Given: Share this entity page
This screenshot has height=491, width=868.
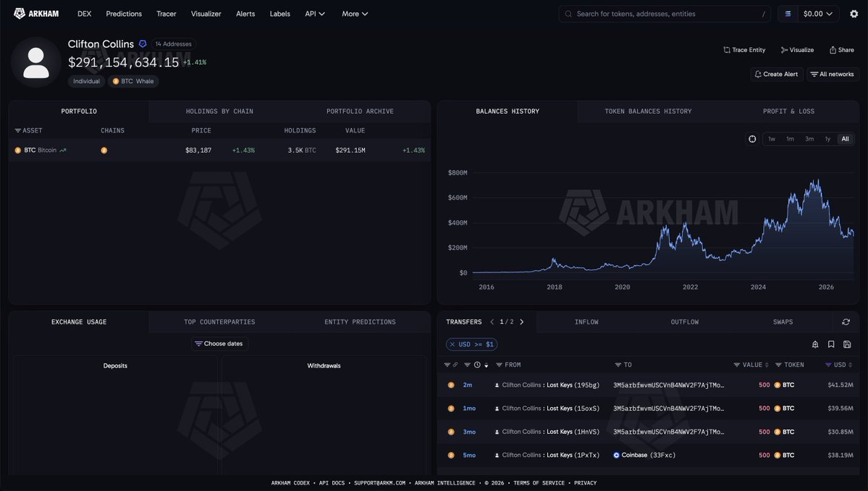Looking at the screenshot, I should (841, 50).
